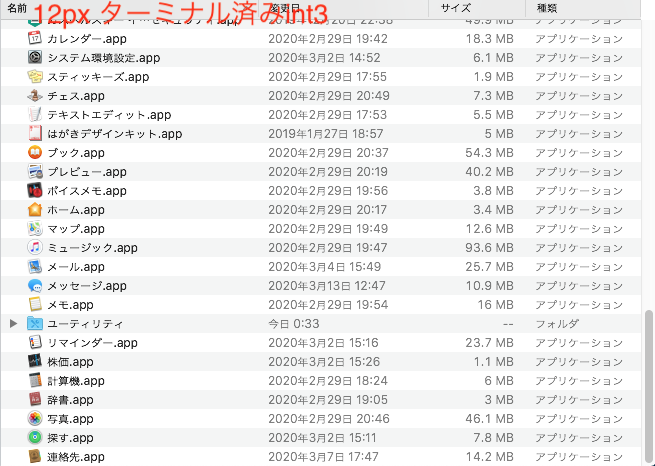The width and height of the screenshot is (655, 466).
Task: Select the ミュージック.app music note icon
Action: [35, 248]
